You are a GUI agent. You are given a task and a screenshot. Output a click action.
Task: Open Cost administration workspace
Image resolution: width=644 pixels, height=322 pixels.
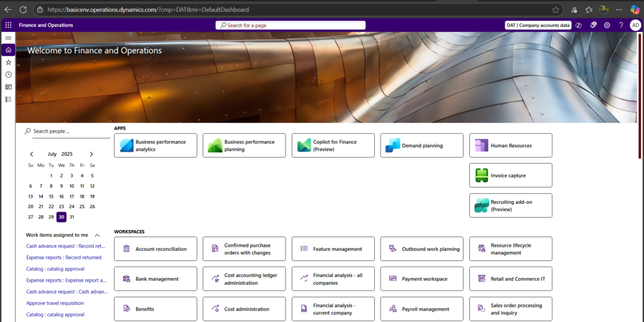point(244,309)
